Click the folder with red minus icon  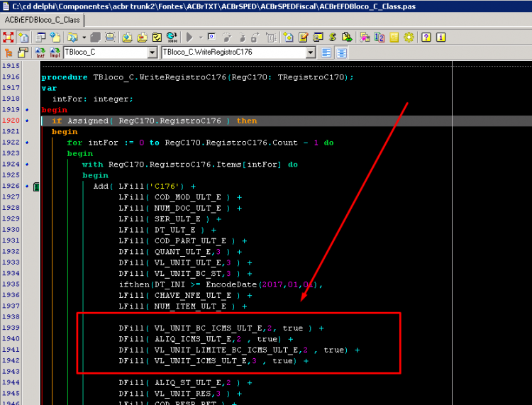pos(142,38)
